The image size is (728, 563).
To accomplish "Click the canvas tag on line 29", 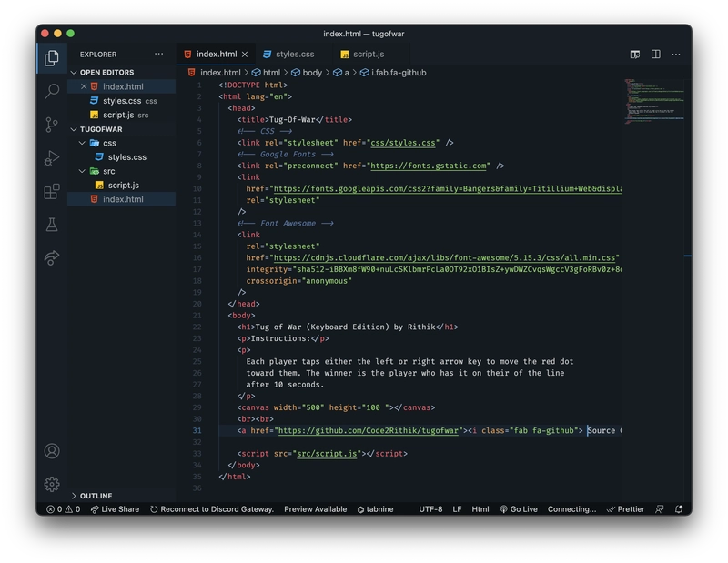I will (x=255, y=407).
